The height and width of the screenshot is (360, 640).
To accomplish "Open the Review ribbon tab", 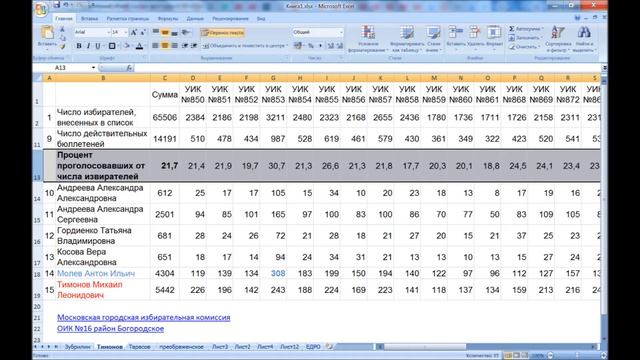I will [x=230, y=18].
